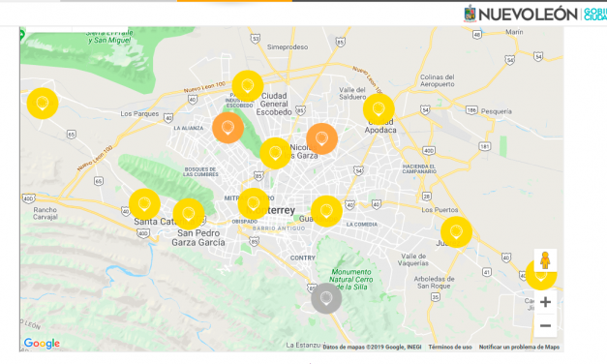The width and height of the screenshot is (607, 364).
Task: Click the Hacienda el Campanario label
Action: pyautogui.click(x=419, y=168)
